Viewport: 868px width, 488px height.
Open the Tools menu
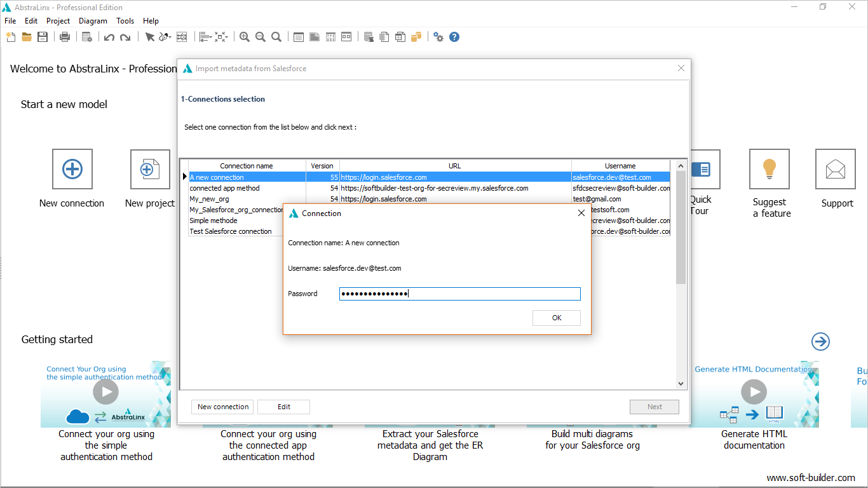click(x=125, y=21)
